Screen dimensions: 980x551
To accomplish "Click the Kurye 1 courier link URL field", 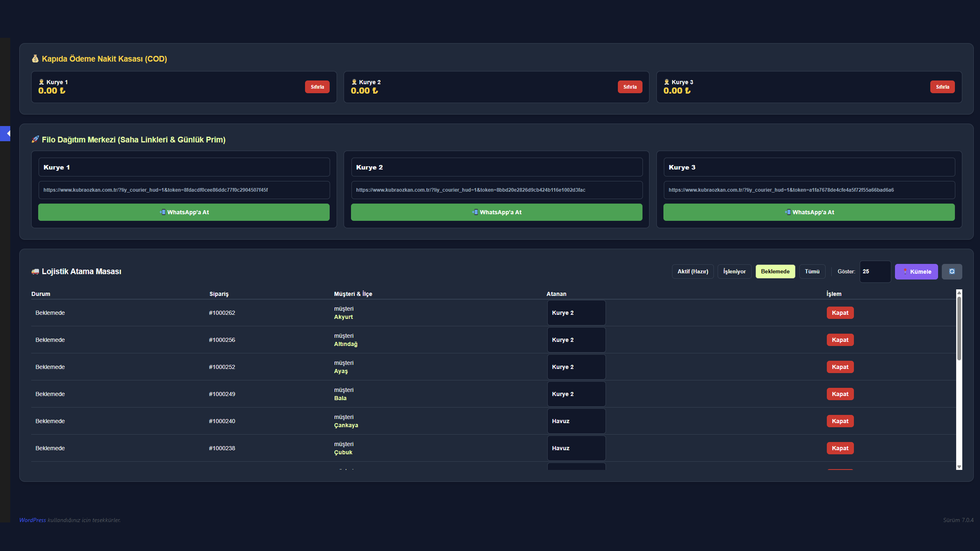I will click(x=184, y=190).
